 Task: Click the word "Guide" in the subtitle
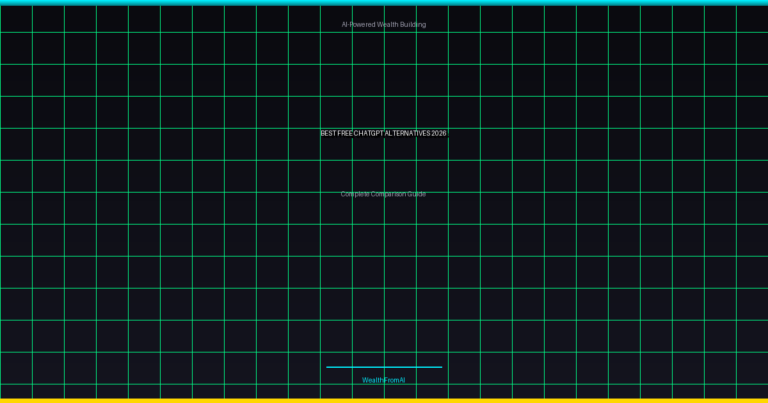pyautogui.click(x=417, y=194)
